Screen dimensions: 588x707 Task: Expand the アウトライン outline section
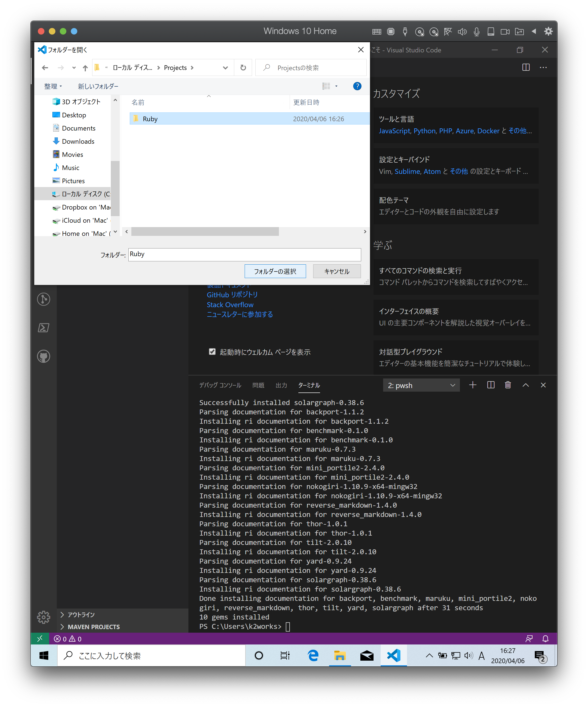tap(81, 615)
